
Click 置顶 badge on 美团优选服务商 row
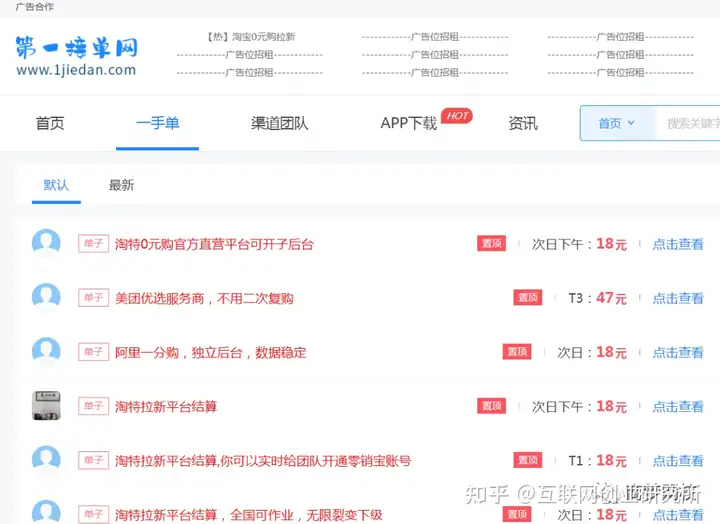[528, 298]
